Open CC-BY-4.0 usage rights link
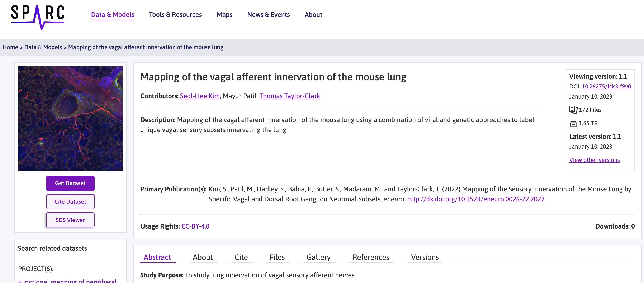644x283 pixels. (x=195, y=226)
